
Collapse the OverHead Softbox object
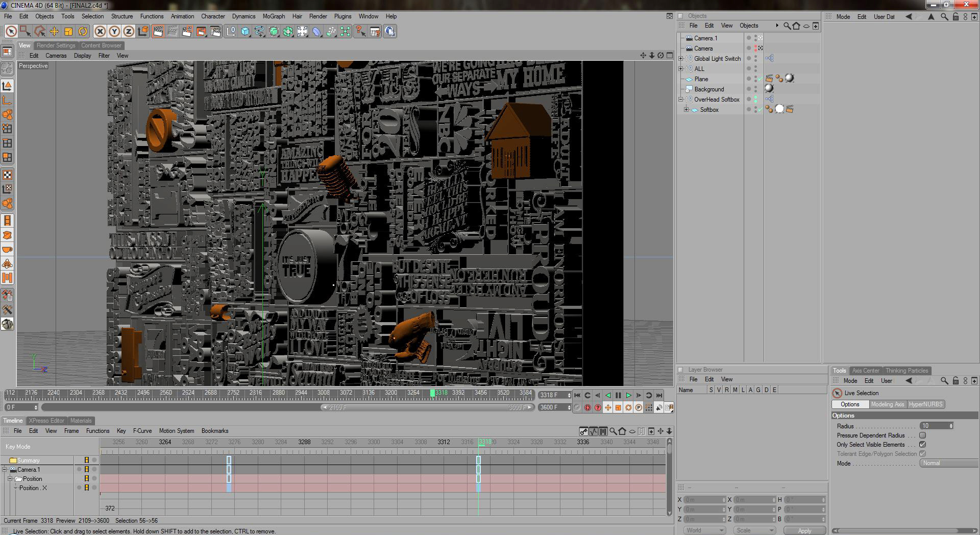[681, 100]
